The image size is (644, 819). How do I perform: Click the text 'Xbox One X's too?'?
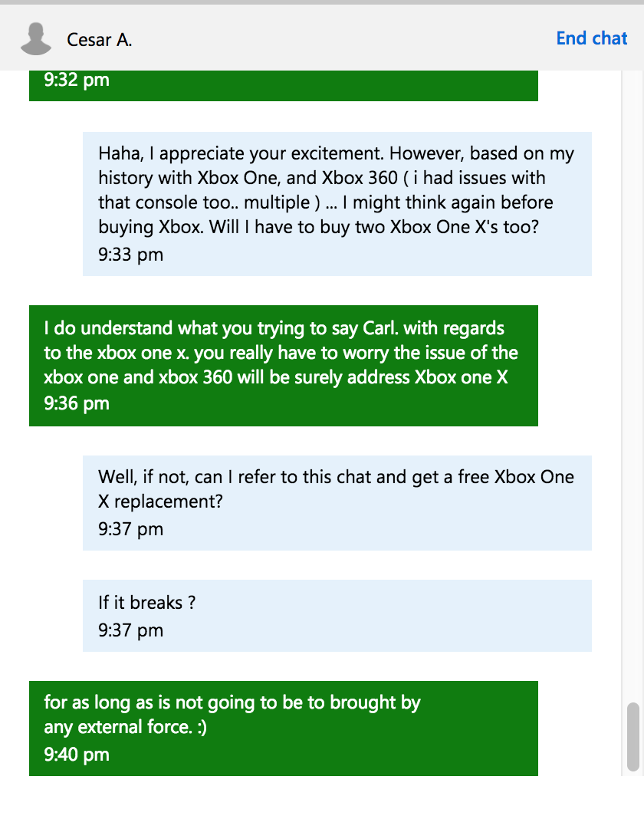465,227
